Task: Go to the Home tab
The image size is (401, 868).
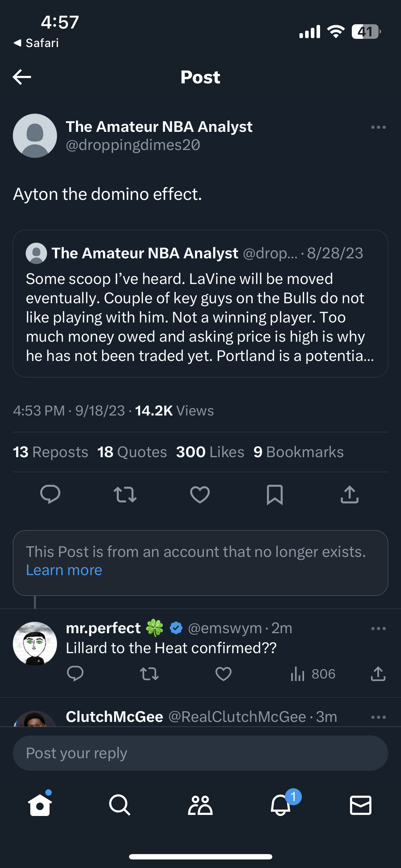Action: pos(40,805)
